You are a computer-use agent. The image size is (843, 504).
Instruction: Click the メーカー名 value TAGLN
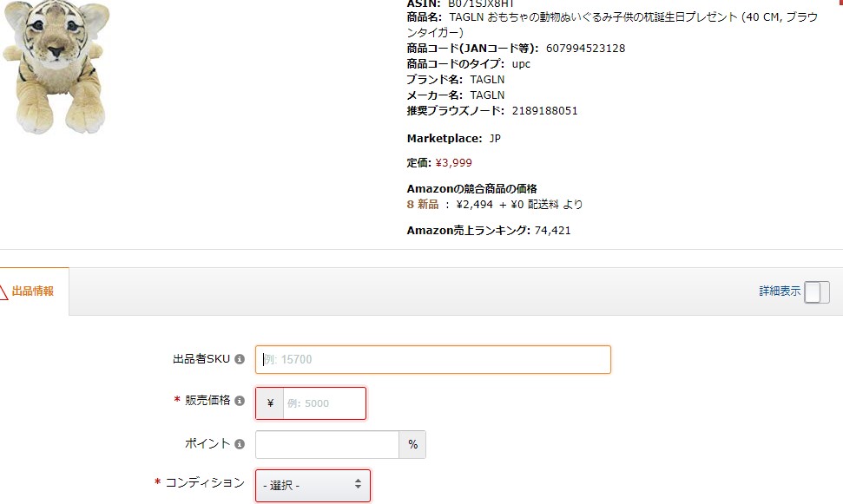point(487,95)
